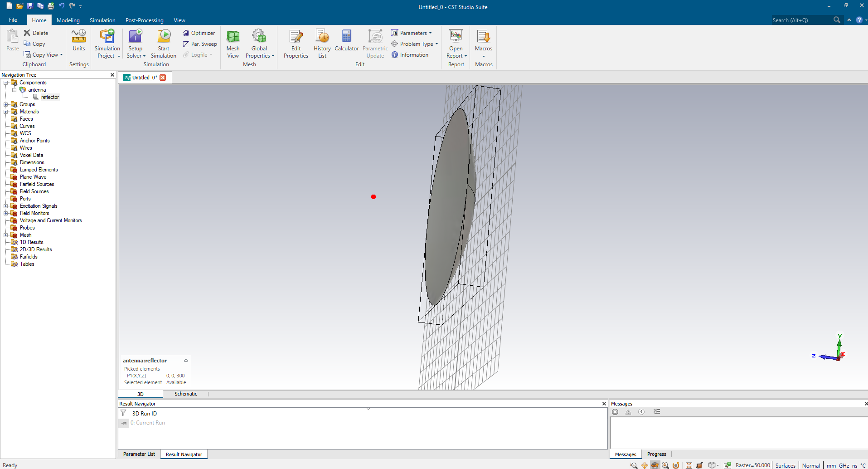Switch to the Modeling ribbon tab
Viewport: 868px width, 469px height.
tap(68, 20)
